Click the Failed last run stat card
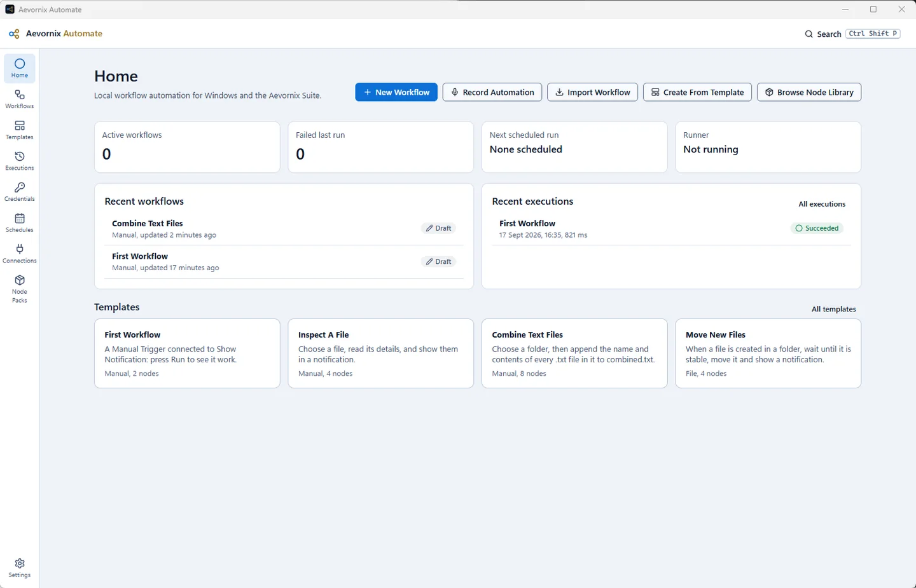Viewport: 916px width, 588px height. click(x=381, y=147)
